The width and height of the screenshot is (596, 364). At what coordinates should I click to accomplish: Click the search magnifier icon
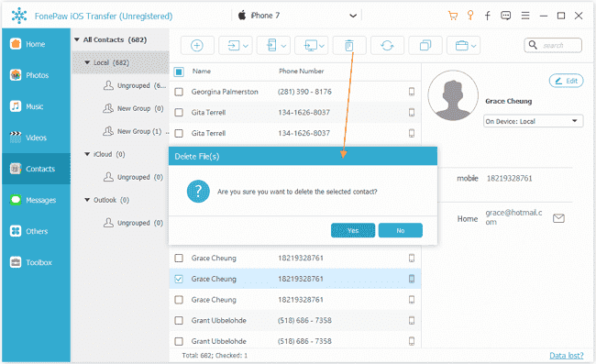(x=533, y=45)
